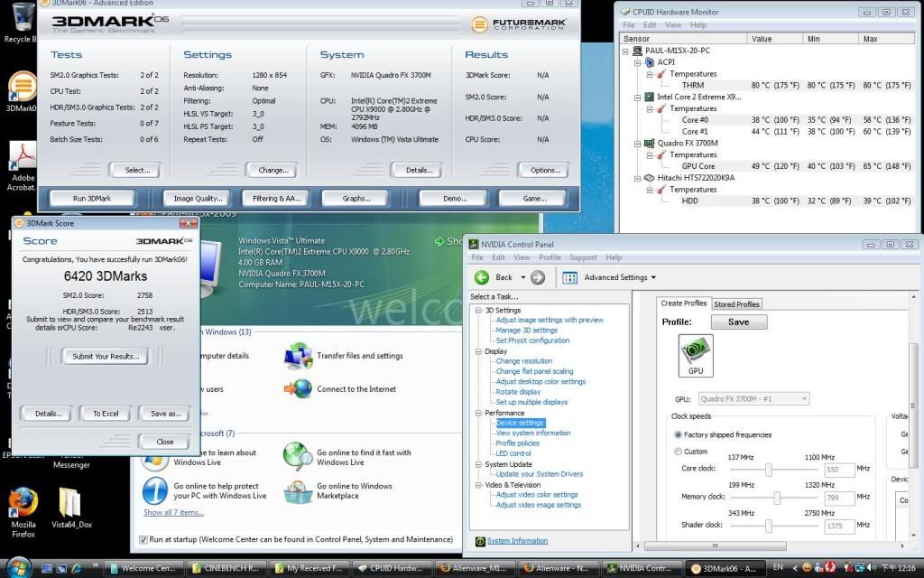The image size is (924, 578).
Task: Select Factory shipped frequencies radio button
Action: (x=678, y=434)
